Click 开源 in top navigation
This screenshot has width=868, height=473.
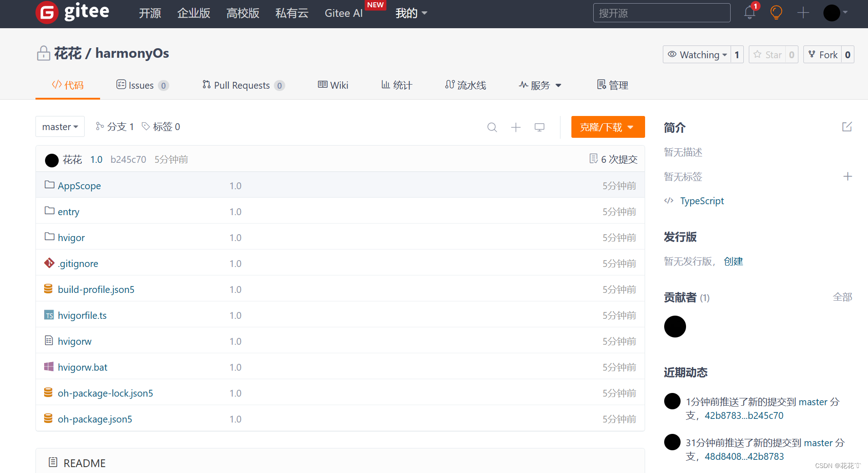coord(150,13)
